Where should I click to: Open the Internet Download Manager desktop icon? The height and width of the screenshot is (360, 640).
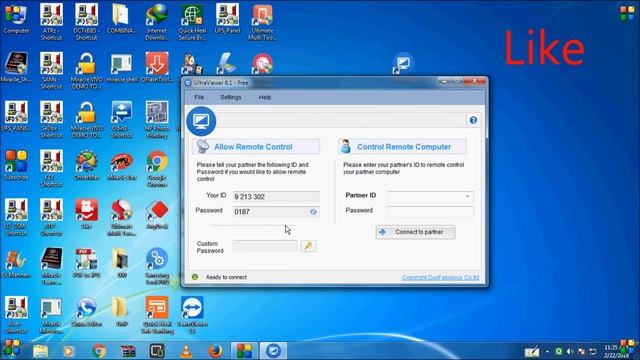click(157, 22)
